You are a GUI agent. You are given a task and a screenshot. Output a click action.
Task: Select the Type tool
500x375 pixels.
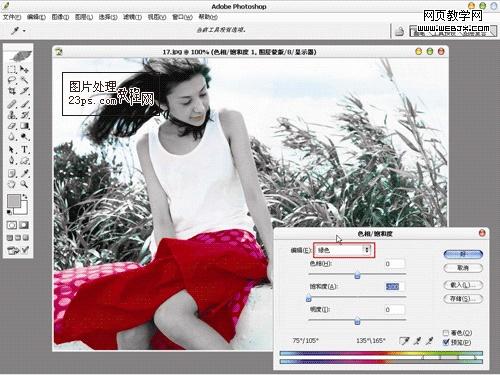tap(24, 150)
